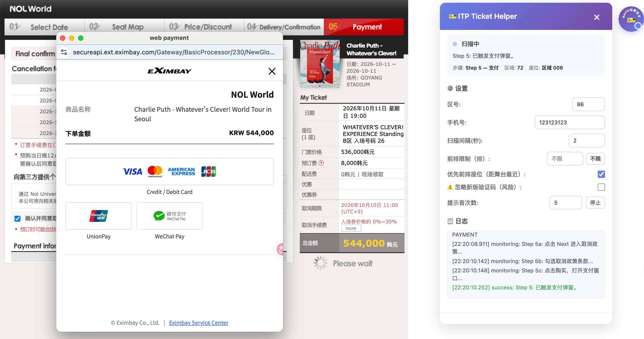644x339 pixels.
Task: Click the scanning status indicator dot
Action: (455, 44)
